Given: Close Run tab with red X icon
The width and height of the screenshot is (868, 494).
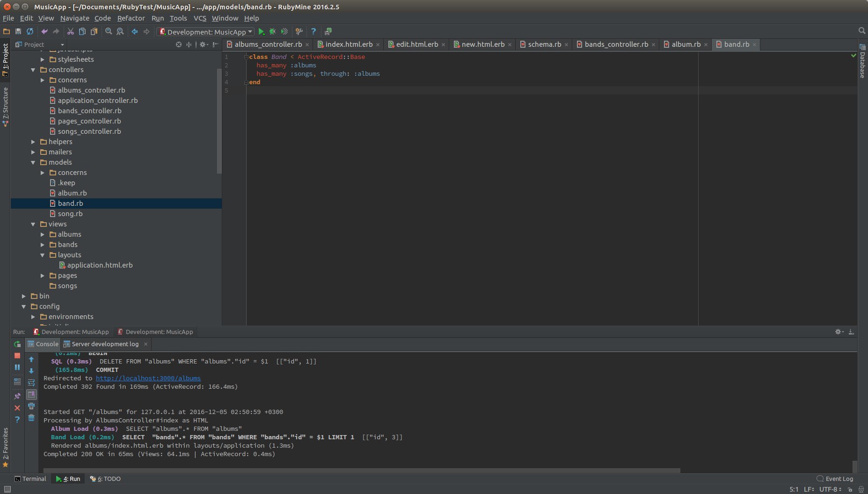Looking at the screenshot, I should click(17, 408).
